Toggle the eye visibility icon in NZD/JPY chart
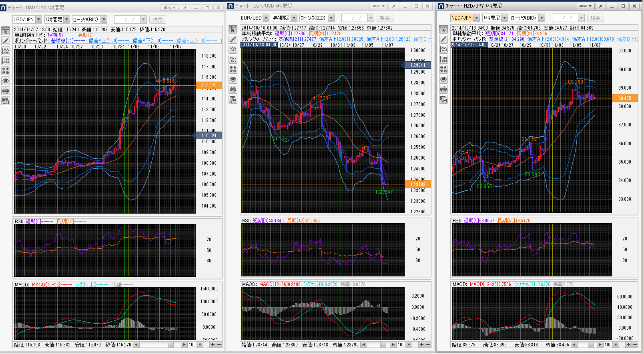Screen dimensions: 644x354 point(443,79)
